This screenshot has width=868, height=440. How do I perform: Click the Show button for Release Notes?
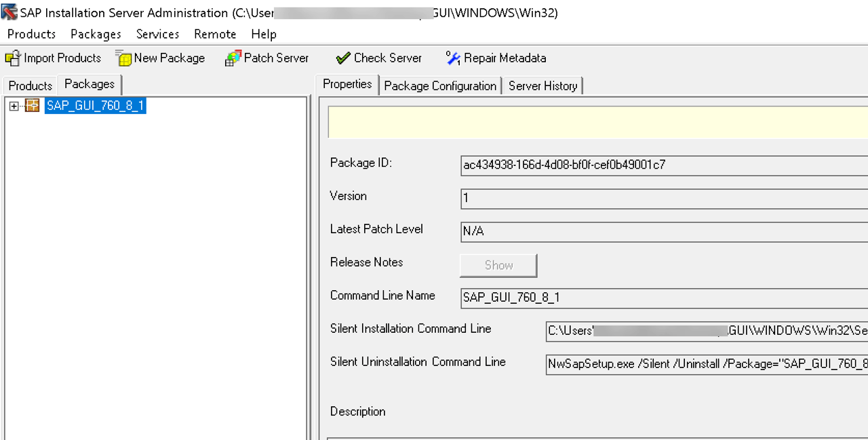coord(498,265)
